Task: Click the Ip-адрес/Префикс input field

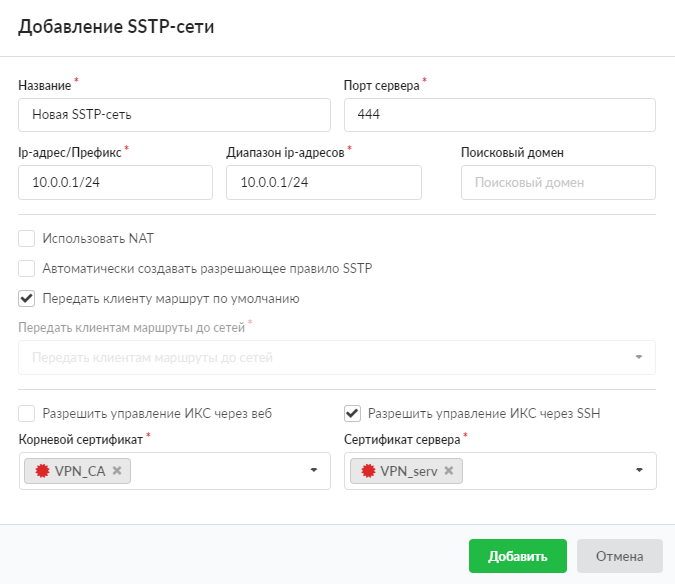Action: 115,182
